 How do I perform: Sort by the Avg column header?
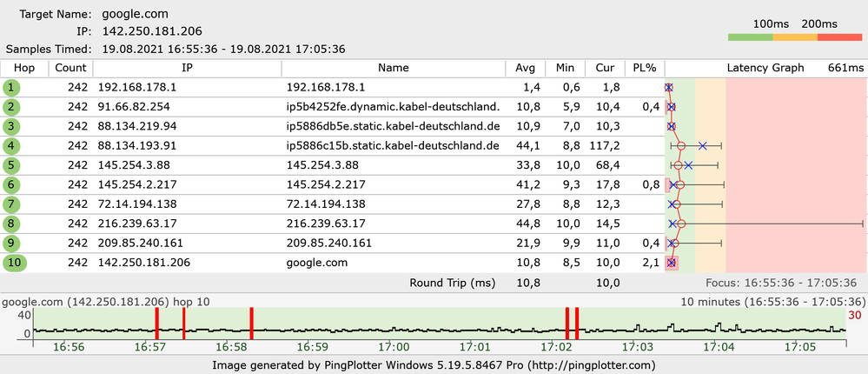tap(526, 68)
